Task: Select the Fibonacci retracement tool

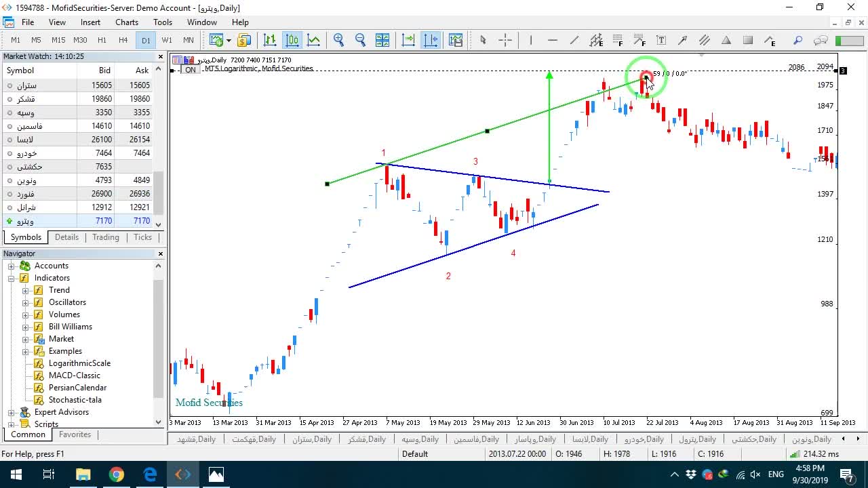Action: click(618, 40)
